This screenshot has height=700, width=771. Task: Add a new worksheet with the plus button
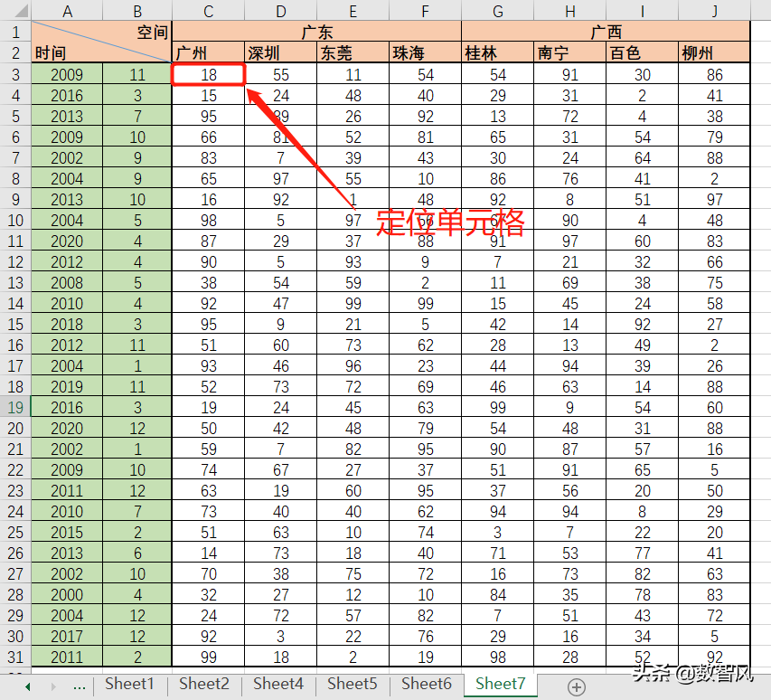click(576, 685)
